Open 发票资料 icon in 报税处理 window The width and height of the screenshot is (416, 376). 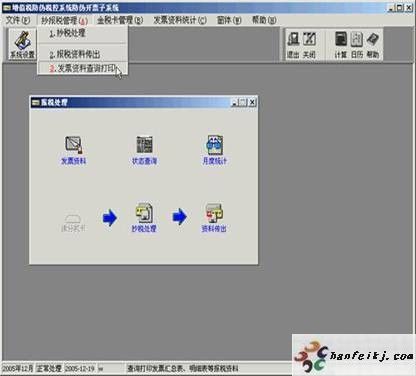(73, 150)
